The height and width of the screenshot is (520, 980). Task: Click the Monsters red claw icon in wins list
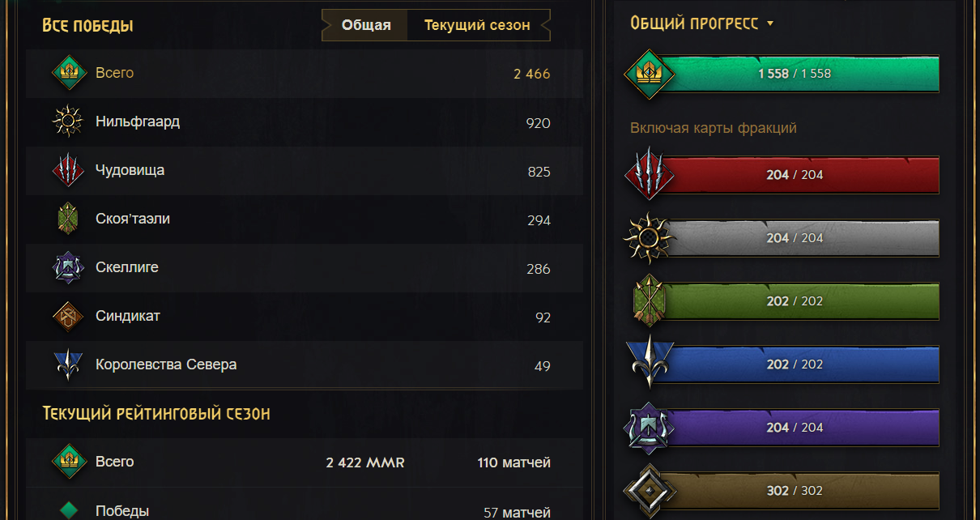68,171
